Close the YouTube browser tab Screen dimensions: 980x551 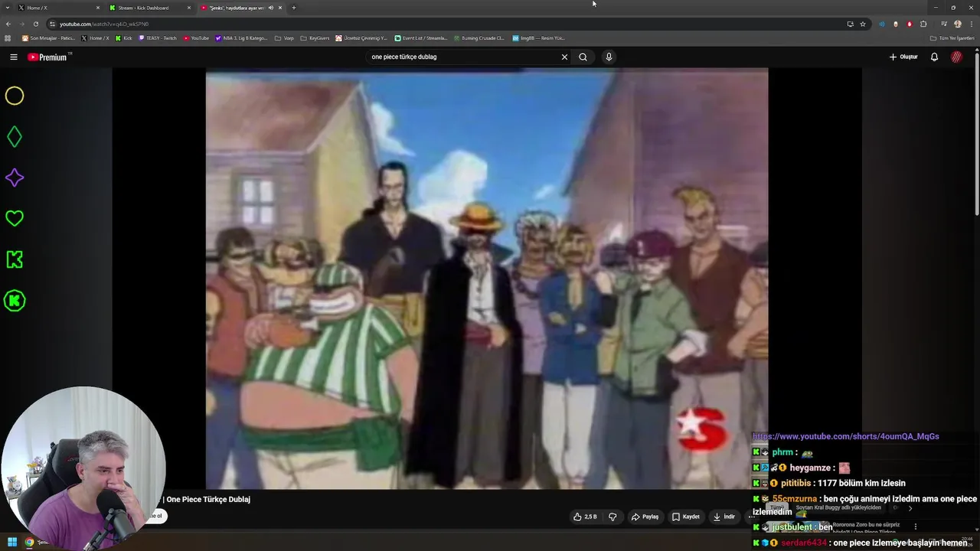point(280,8)
